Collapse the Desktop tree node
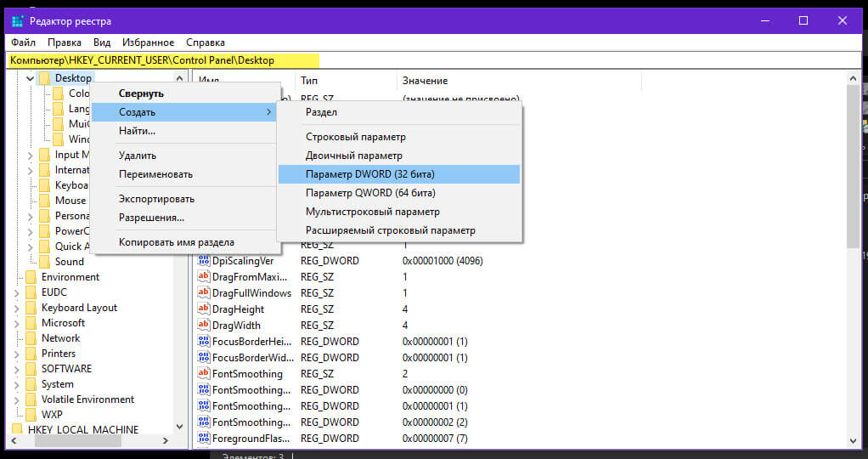The width and height of the screenshot is (868, 459). pos(30,79)
